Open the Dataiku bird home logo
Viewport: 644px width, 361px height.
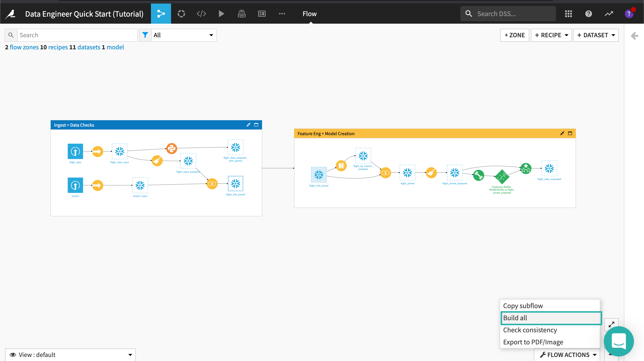[x=11, y=14]
